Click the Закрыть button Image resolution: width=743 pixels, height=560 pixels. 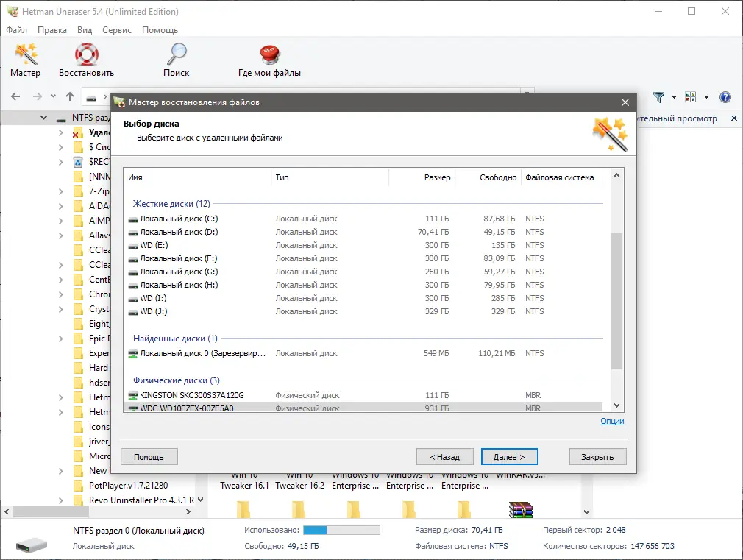pos(597,457)
